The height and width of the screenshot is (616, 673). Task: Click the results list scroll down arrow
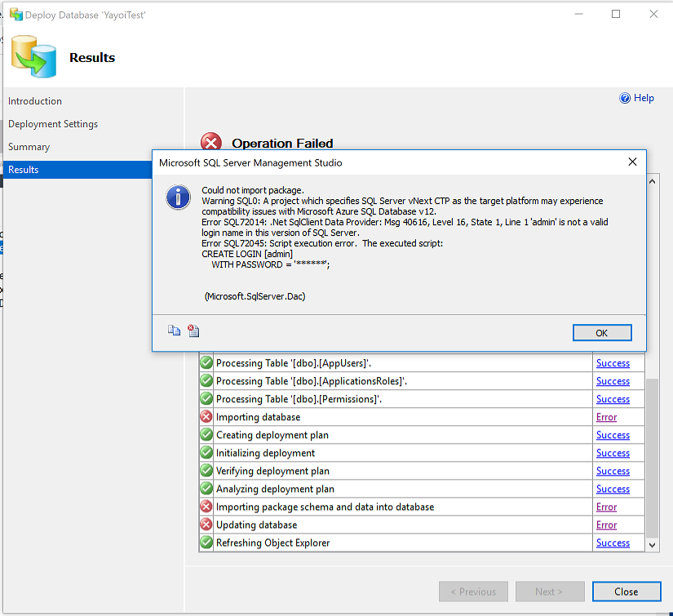pos(652,545)
